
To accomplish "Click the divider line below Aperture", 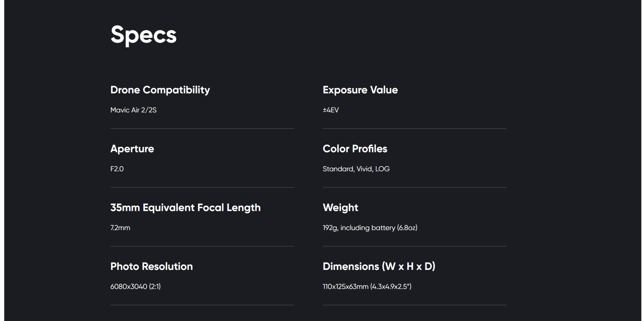I will click(202, 187).
